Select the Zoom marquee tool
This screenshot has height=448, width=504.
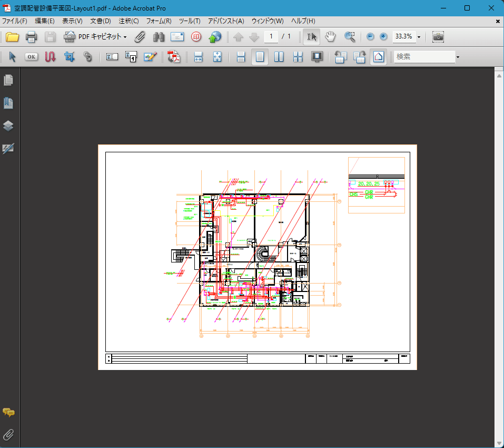click(x=350, y=37)
